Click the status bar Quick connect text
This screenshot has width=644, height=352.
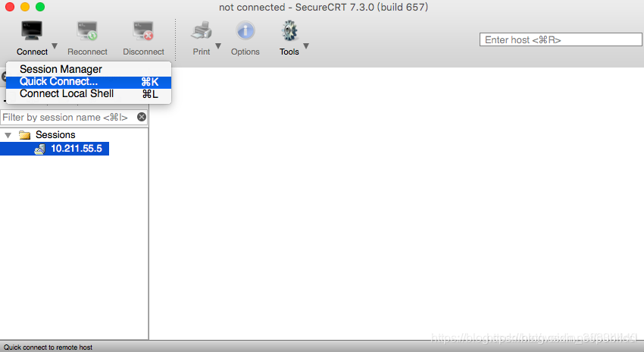click(x=48, y=347)
